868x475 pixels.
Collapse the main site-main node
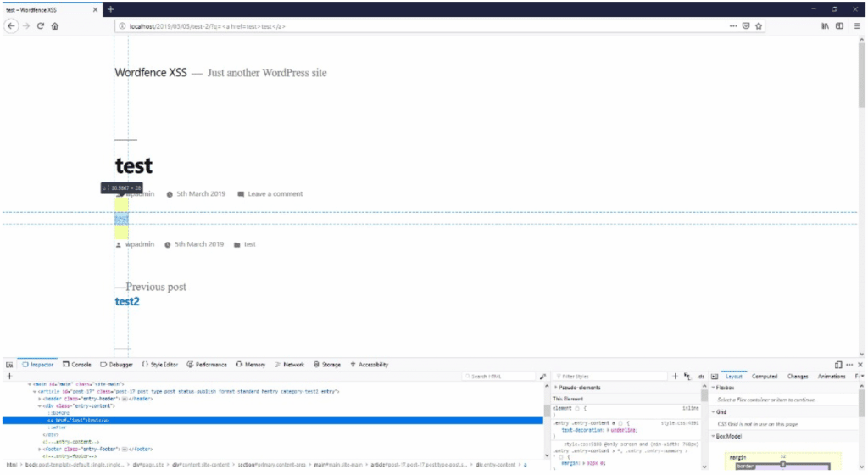[x=30, y=384]
